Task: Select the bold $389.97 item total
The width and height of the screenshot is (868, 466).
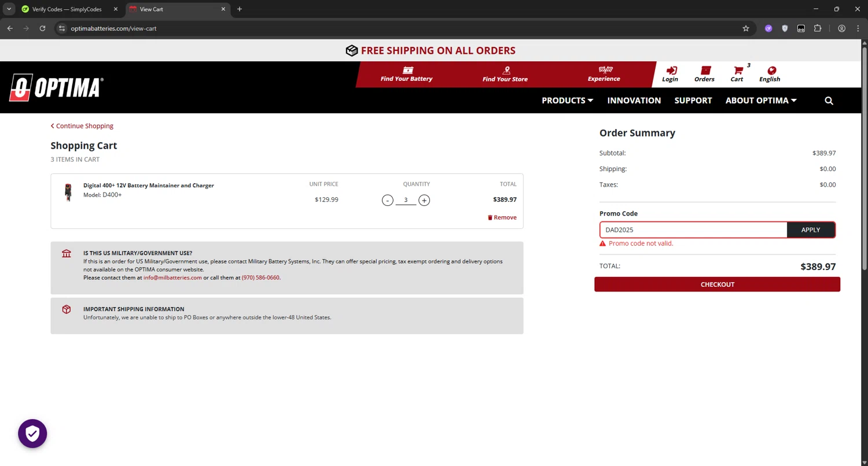Action: (505, 199)
